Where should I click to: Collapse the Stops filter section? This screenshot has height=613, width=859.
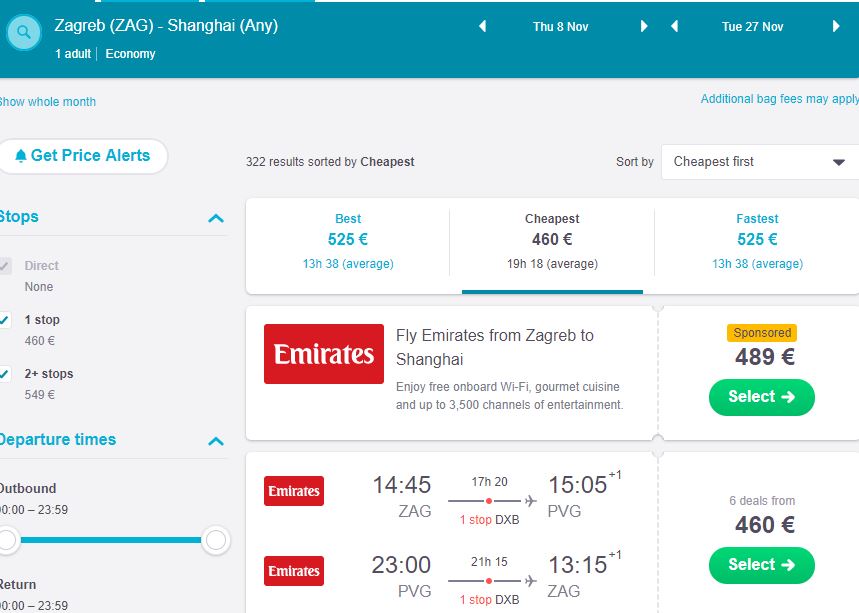coord(215,218)
